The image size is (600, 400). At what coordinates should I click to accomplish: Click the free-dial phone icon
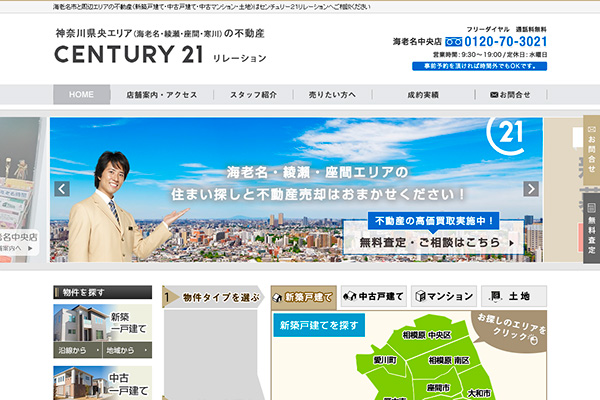[x=453, y=42]
